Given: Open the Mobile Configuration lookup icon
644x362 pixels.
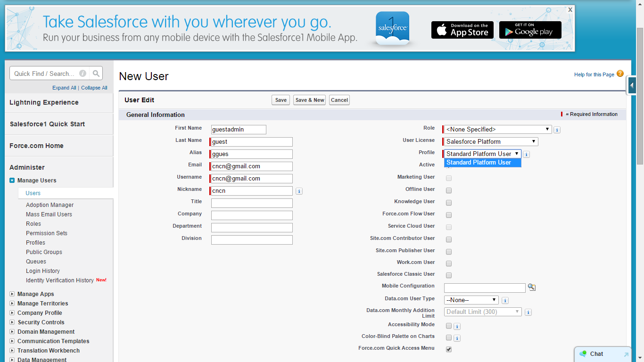Looking at the screenshot, I should coord(532,287).
